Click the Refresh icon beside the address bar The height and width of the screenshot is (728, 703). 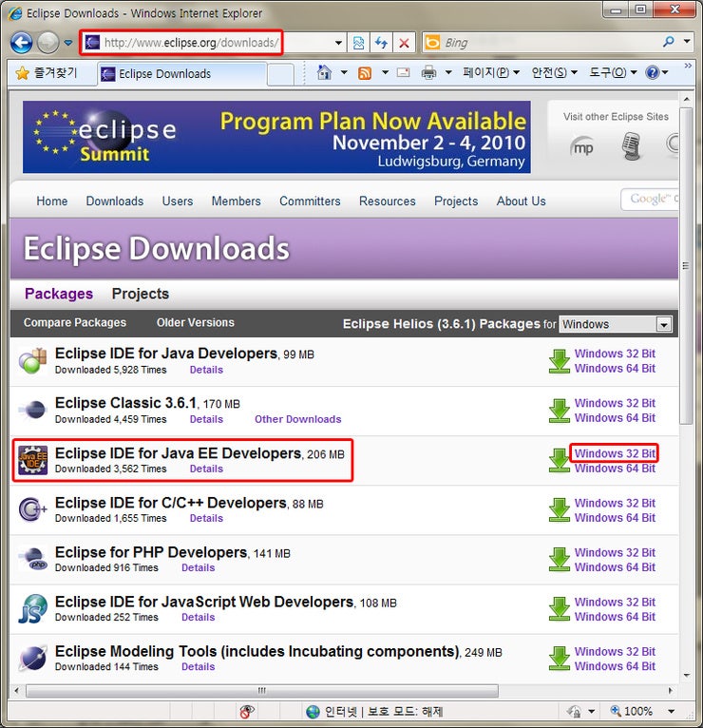tap(381, 43)
